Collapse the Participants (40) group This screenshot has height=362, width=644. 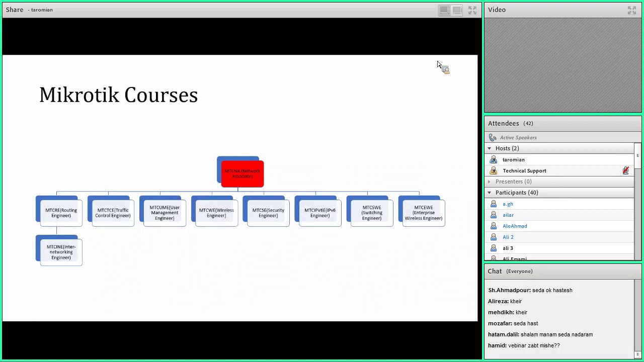coord(489,193)
